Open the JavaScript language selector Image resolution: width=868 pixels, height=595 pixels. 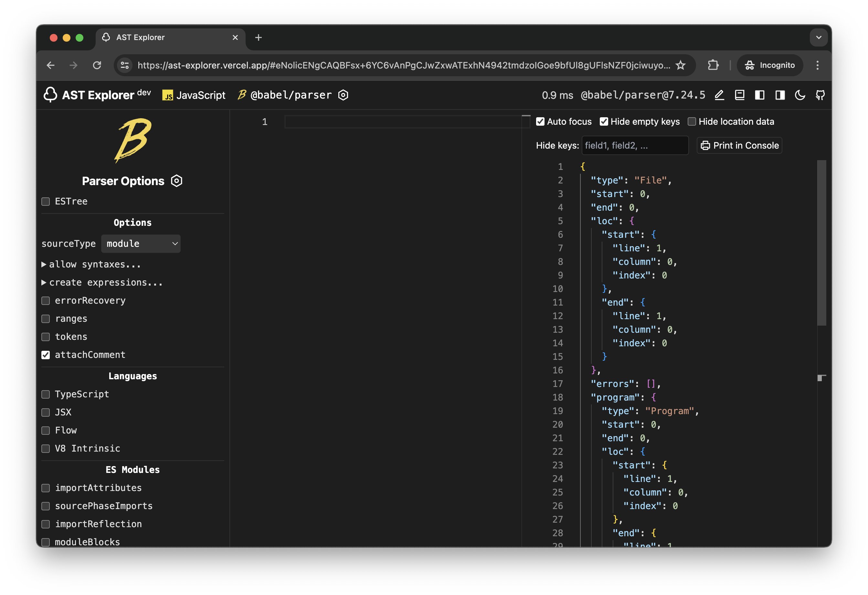pyautogui.click(x=194, y=95)
